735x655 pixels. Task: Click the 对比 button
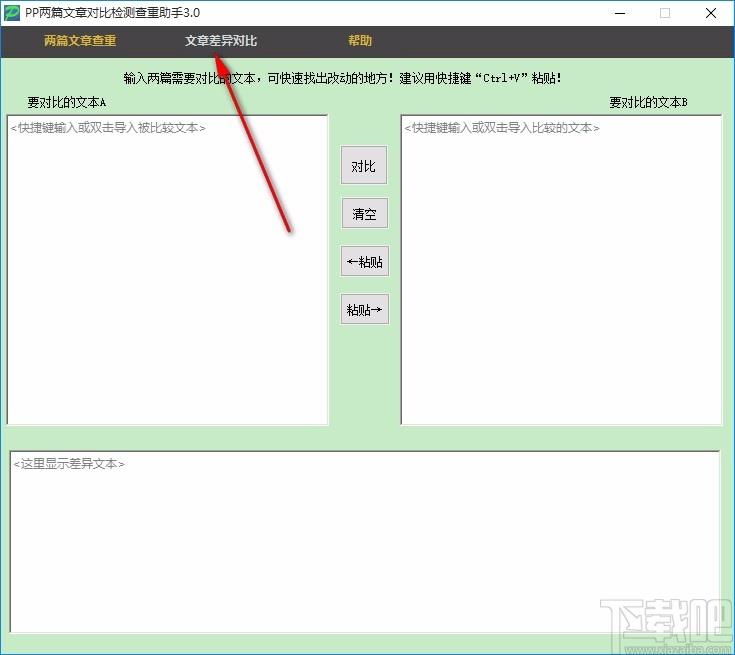tap(364, 166)
